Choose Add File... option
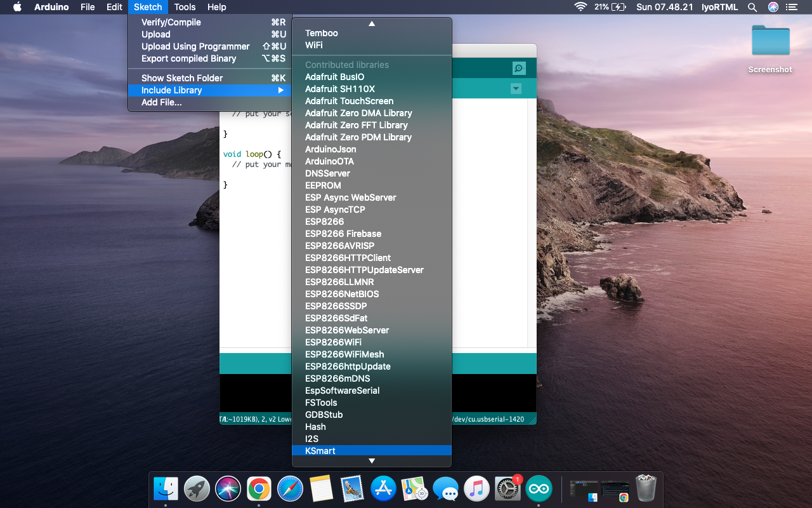The width and height of the screenshot is (812, 508). pos(210,102)
